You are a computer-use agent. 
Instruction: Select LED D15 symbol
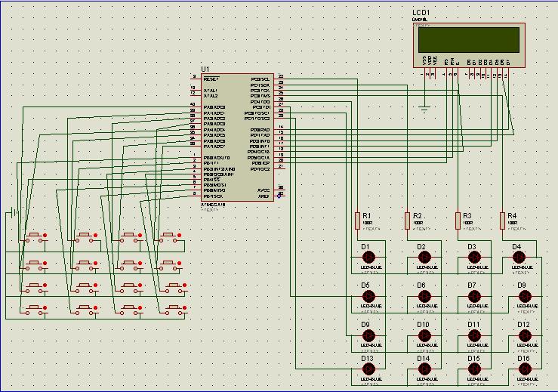(x=474, y=369)
